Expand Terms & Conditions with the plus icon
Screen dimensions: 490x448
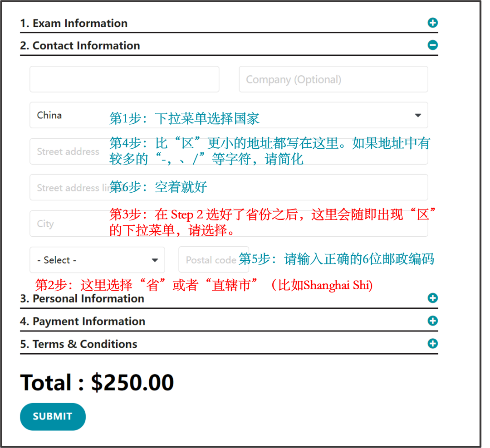click(432, 344)
